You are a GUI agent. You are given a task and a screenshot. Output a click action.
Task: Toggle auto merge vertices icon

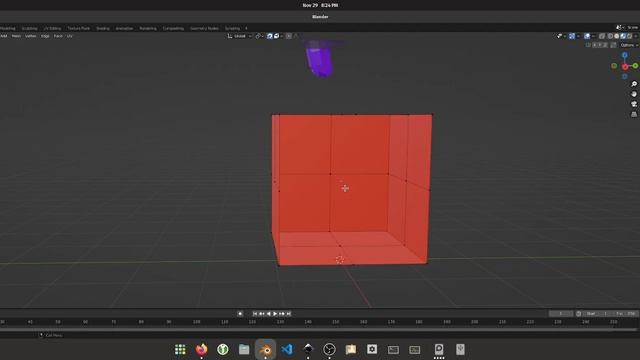tap(613, 45)
